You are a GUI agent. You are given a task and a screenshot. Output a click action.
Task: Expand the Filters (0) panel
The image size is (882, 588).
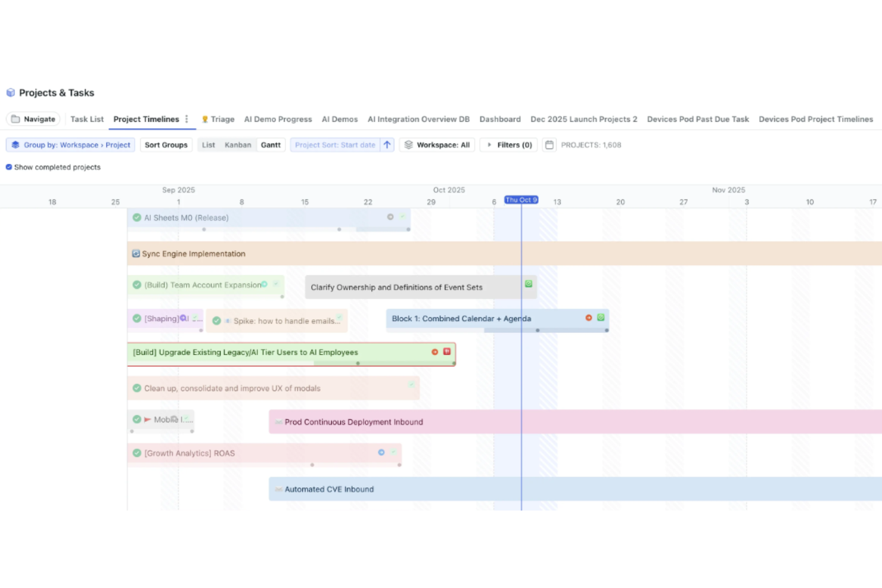coord(510,145)
